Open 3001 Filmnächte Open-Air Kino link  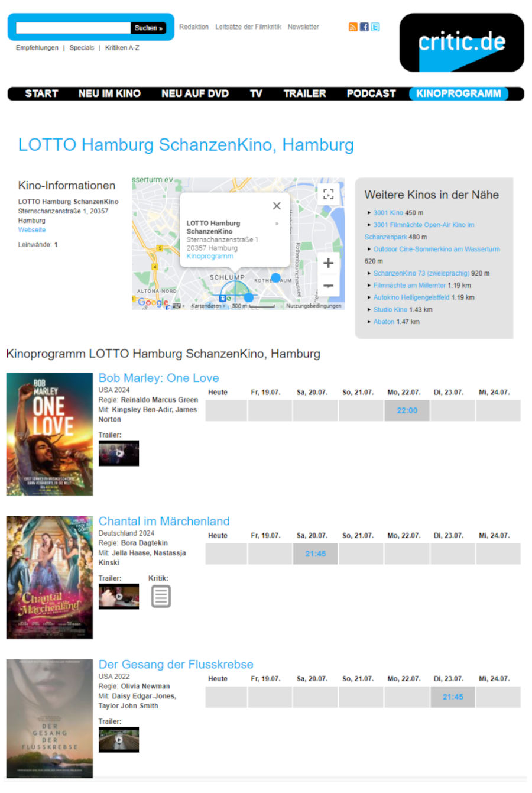coord(420,231)
